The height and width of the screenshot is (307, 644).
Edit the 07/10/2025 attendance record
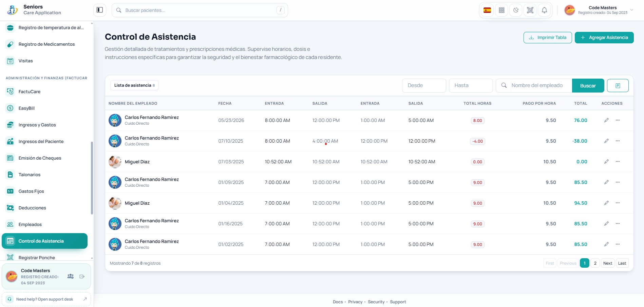click(606, 141)
